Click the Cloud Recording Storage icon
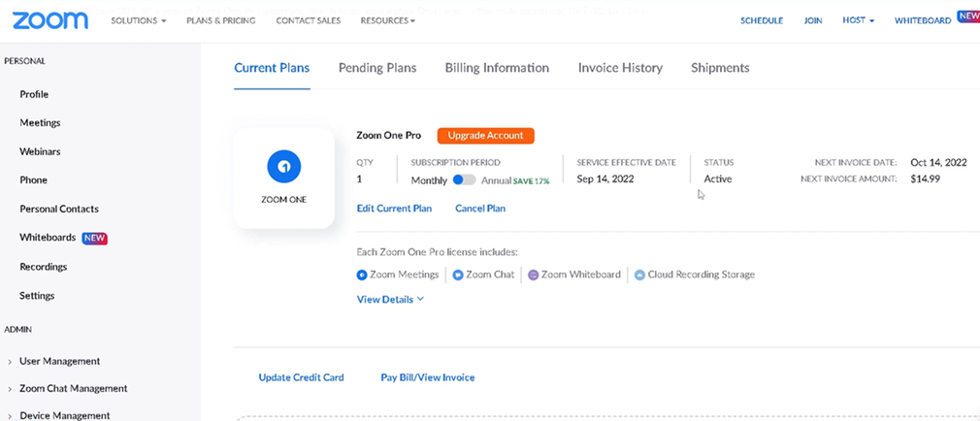Image resolution: width=980 pixels, height=421 pixels. [640, 275]
